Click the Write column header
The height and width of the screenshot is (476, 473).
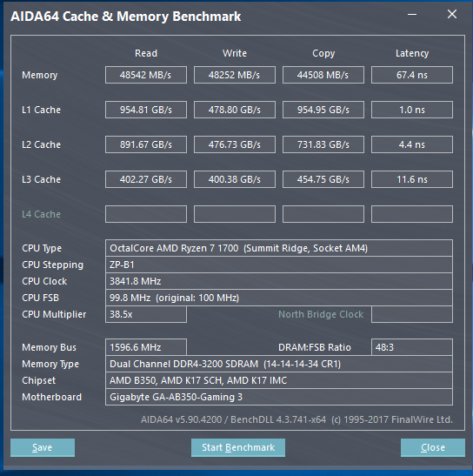pyautogui.click(x=235, y=53)
